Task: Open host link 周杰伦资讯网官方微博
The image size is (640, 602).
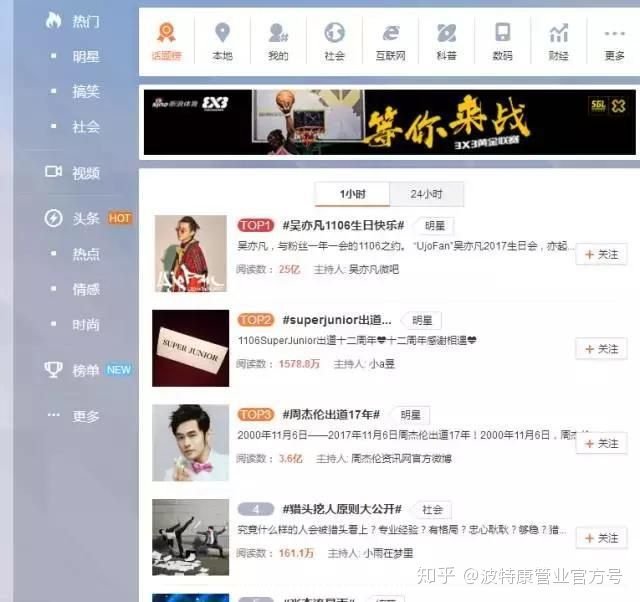Action: (x=401, y=459)
